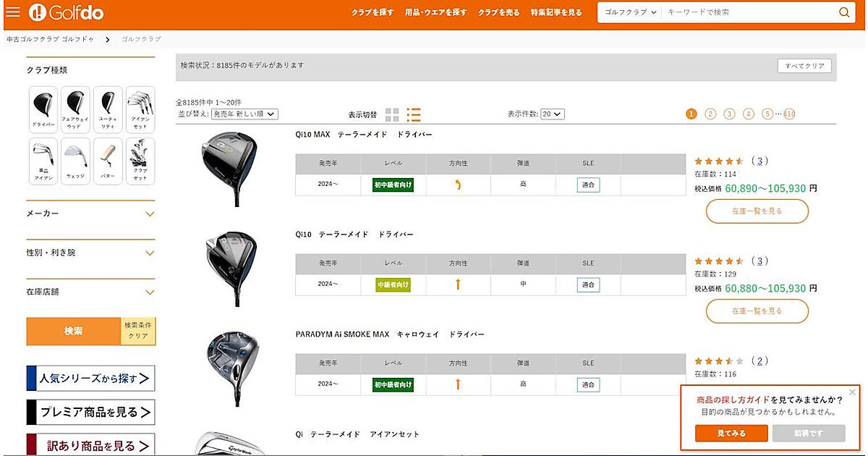
Task: Select the Wedge club type icon
Action: tap(75, 161)
